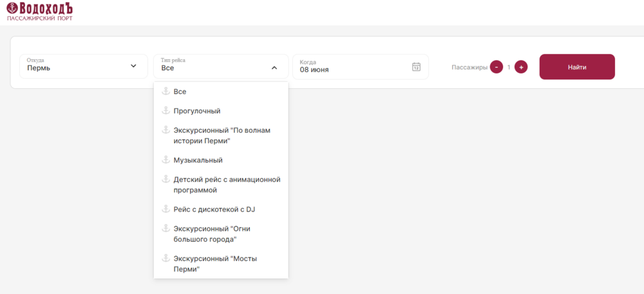
Task: Increase passengers with plus button
Action: [521, 66]
